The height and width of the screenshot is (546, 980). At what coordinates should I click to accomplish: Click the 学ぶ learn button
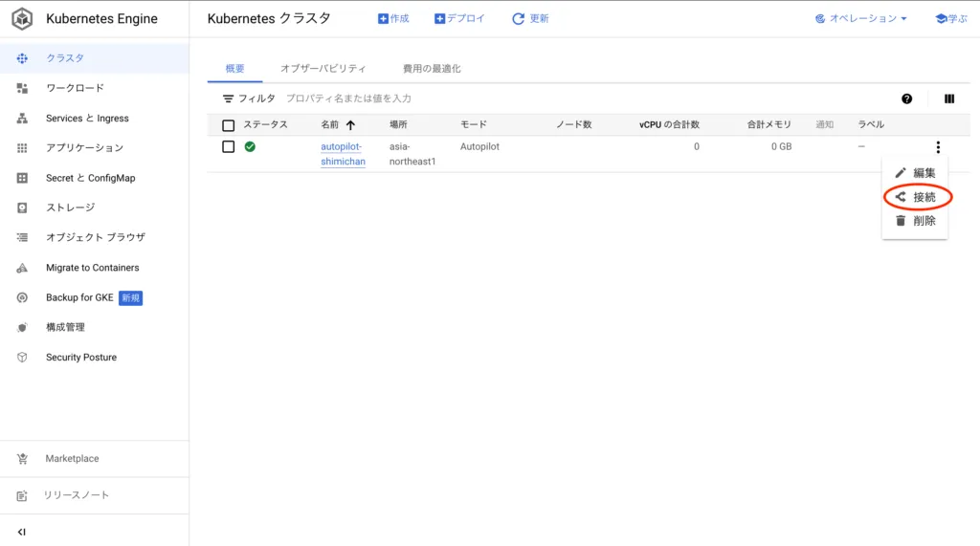[950, 19]
